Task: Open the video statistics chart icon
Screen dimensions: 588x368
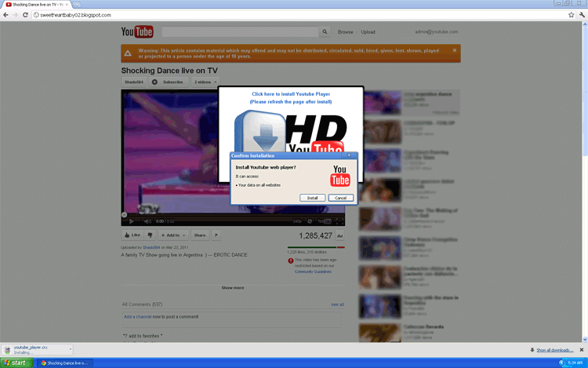Action: click(340, 235)
